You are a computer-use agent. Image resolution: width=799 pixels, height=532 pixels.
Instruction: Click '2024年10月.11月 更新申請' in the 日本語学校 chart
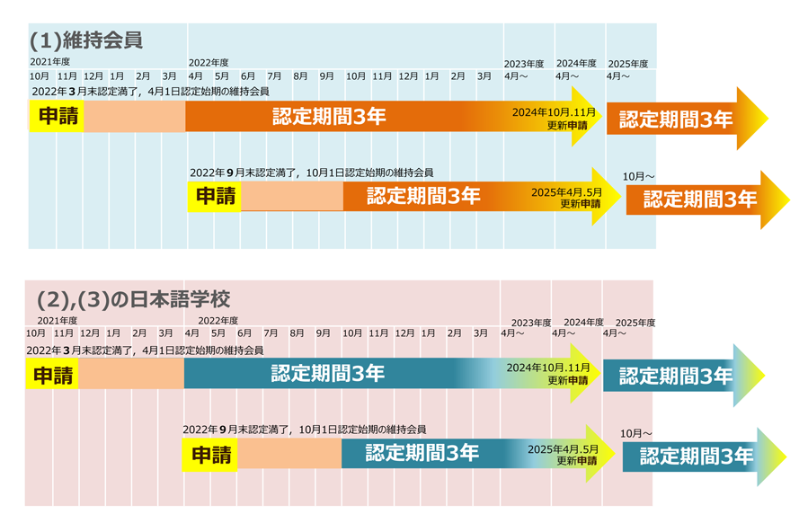pyautogui.click(x=548, y=374)
